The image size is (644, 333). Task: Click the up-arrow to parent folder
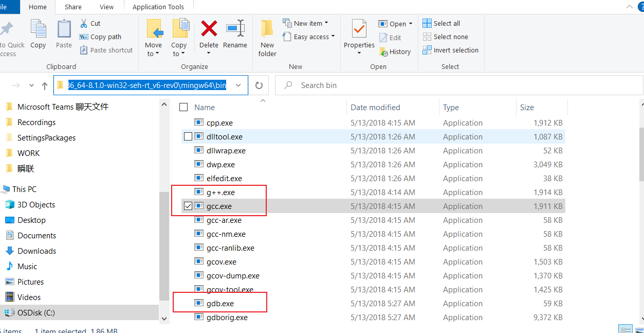coord(45,85)
